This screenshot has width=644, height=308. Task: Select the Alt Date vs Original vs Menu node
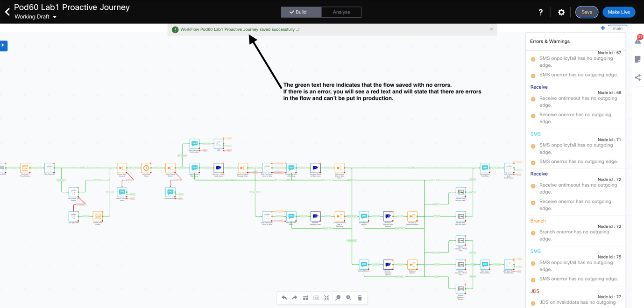412,217
